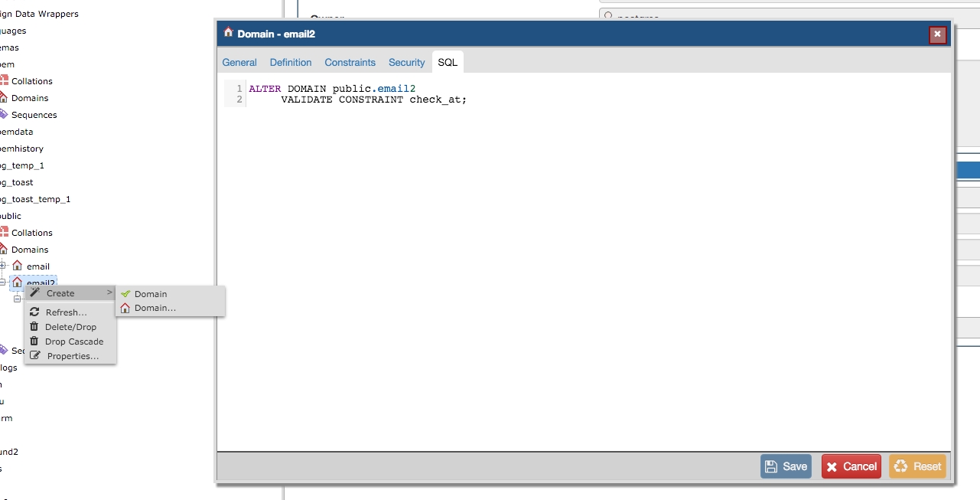Image resolution: width=980 pixels, height=500 pixels.
Task: Go to the Security tab
Action: coord(406,63)
